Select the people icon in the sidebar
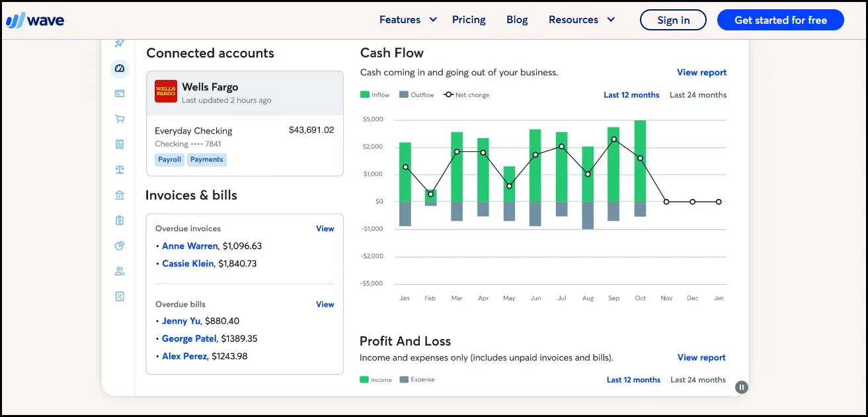The image size is (868, 417). (119, 270)
